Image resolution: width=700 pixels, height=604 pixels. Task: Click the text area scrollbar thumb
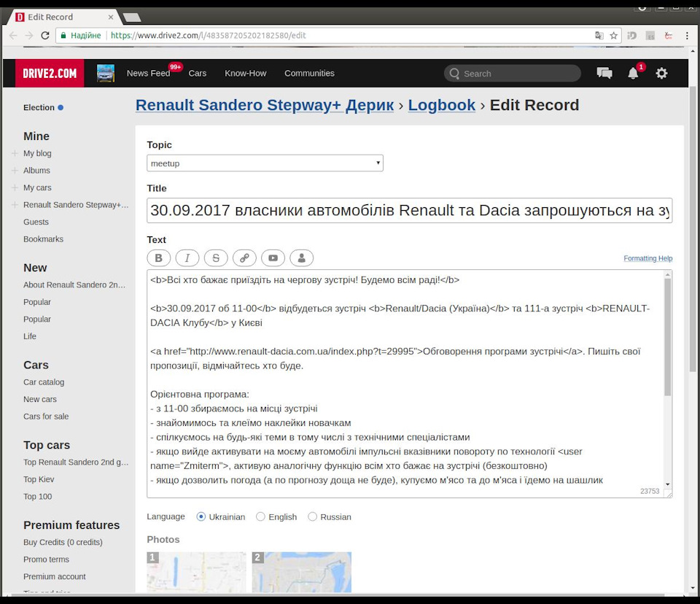(667, 337)
